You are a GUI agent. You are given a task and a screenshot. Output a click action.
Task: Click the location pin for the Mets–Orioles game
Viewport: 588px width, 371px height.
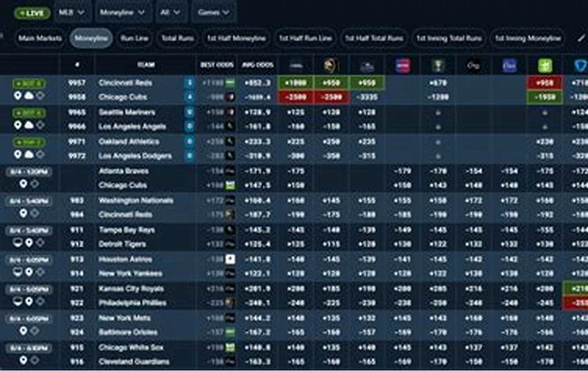tap(23, 331)
